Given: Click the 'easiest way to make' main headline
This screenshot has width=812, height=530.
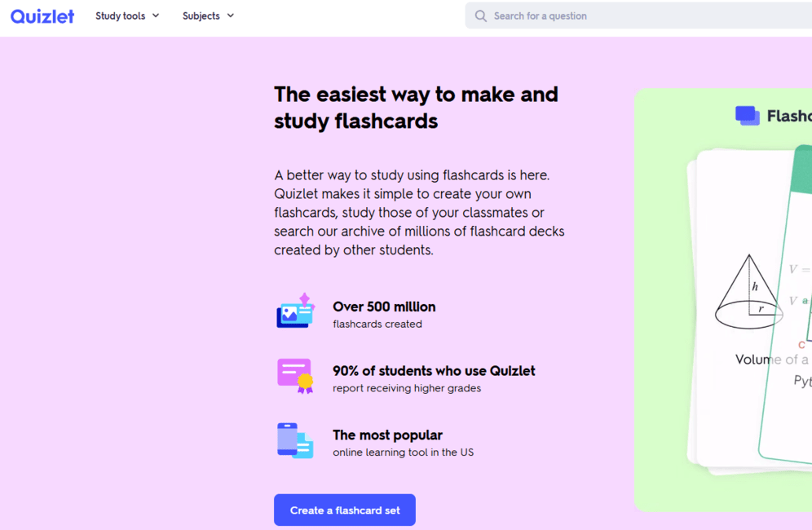Looking at the screenshot, I should [416, 107].
